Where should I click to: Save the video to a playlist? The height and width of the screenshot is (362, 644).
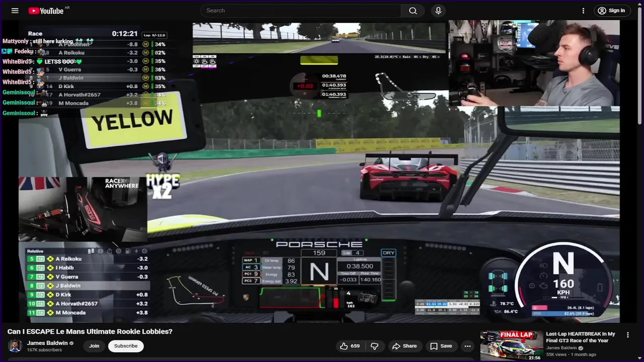tap(441, 346)
